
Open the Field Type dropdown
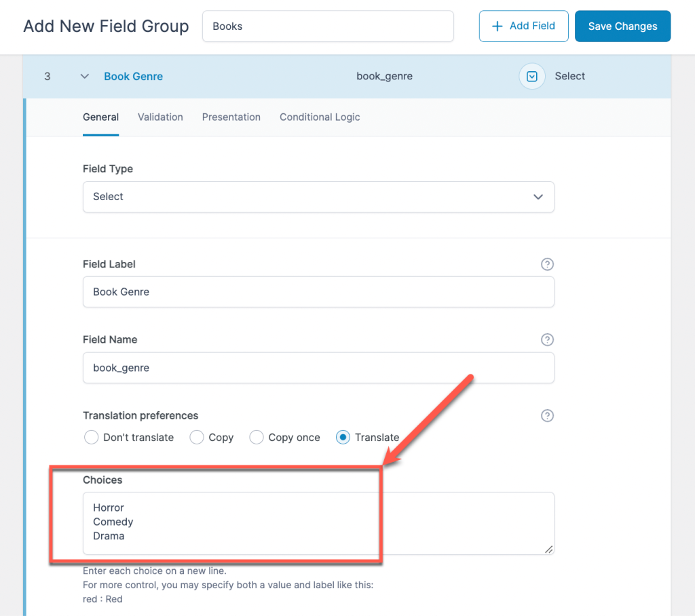[x=318, y=197]
